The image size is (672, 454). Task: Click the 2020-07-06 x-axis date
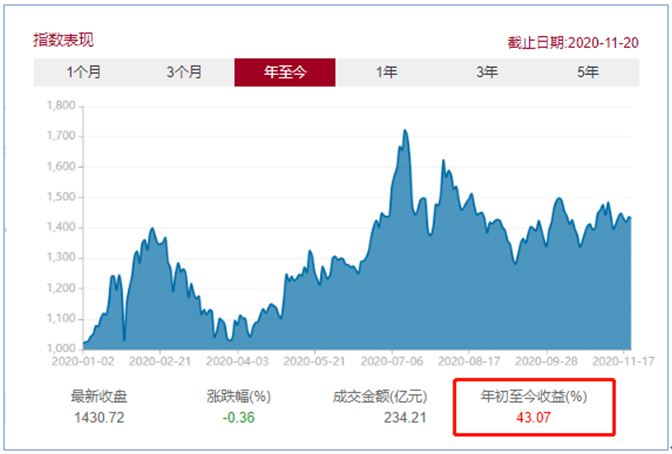[x=392, y=361]
